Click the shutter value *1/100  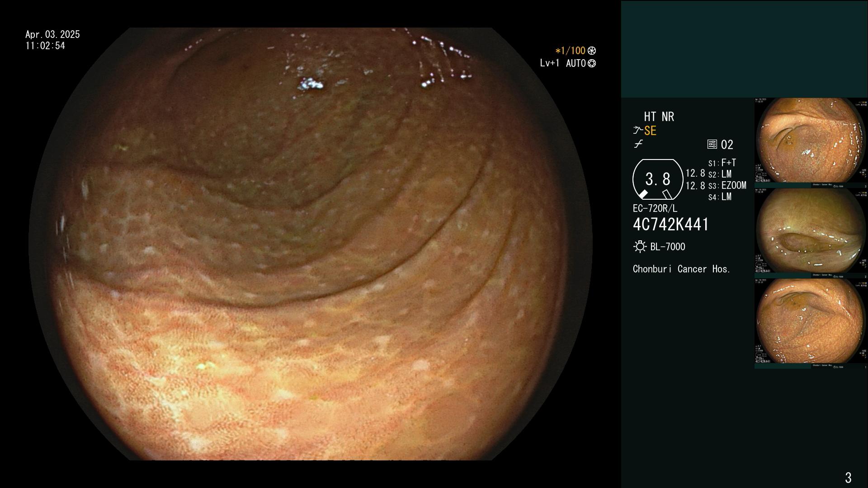[x=570, y=51]
